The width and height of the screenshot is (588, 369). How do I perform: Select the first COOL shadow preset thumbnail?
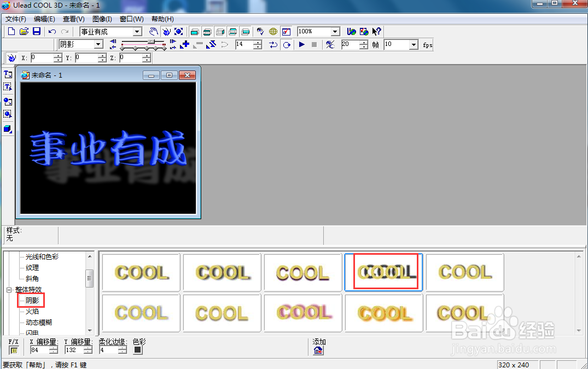pyautogui.click(x=141, y=273)
